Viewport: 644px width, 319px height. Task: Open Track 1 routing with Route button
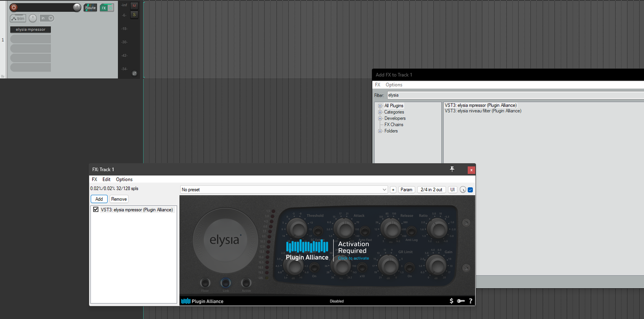(91, 8)
